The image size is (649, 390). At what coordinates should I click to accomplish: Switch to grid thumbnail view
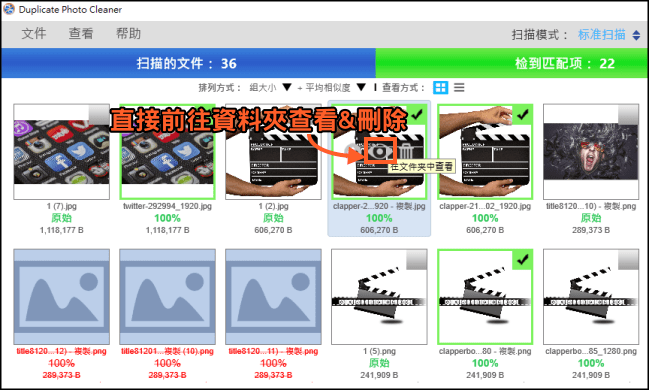440,87
